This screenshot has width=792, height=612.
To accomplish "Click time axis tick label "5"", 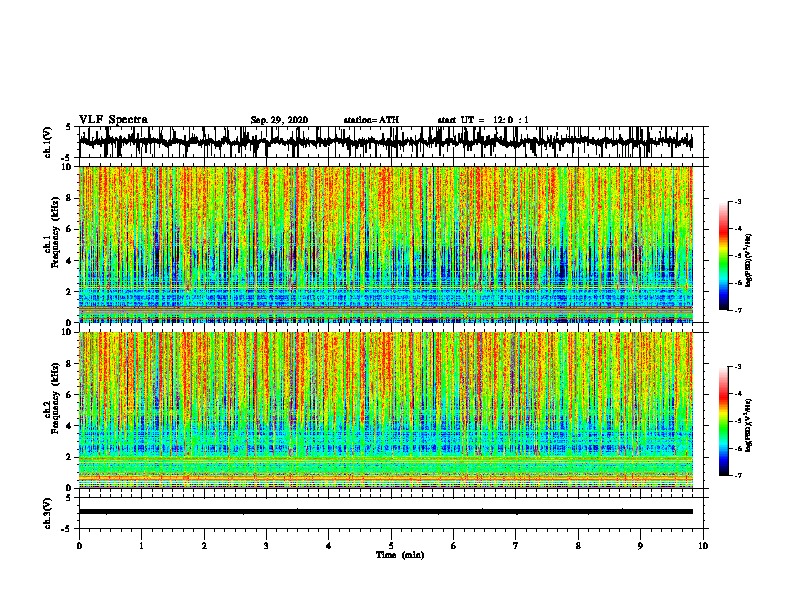I will tap(391, 546).
